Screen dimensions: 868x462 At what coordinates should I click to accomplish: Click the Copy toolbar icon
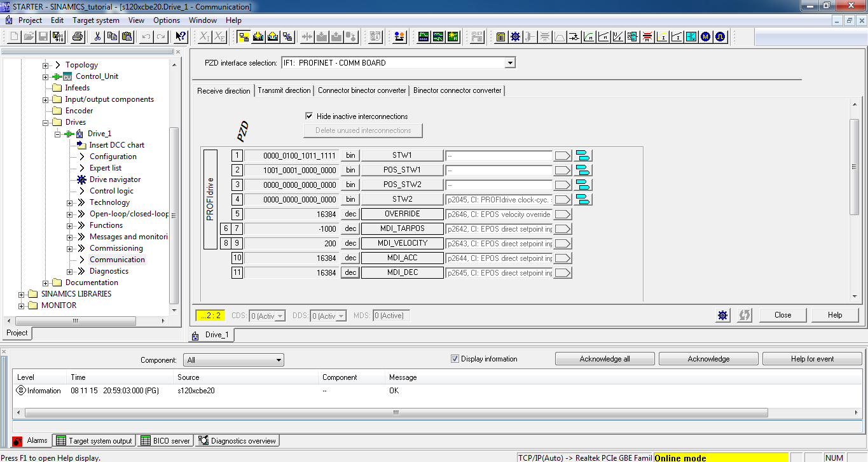click(x=112, y=37)
